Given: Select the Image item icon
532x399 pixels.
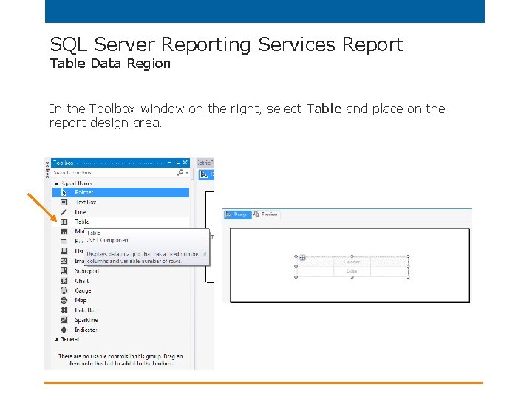Looking at the screenshot, I should pos(64,261).
